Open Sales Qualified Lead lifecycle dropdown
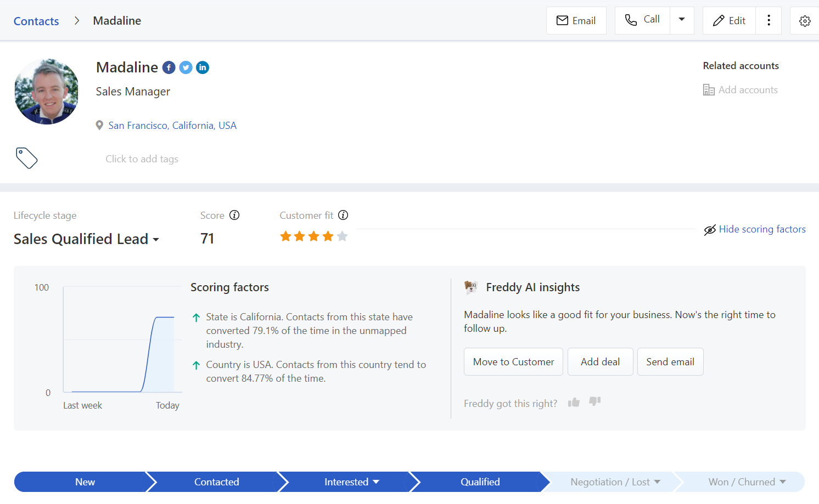819x504 pixels. (x=86, y=239)
